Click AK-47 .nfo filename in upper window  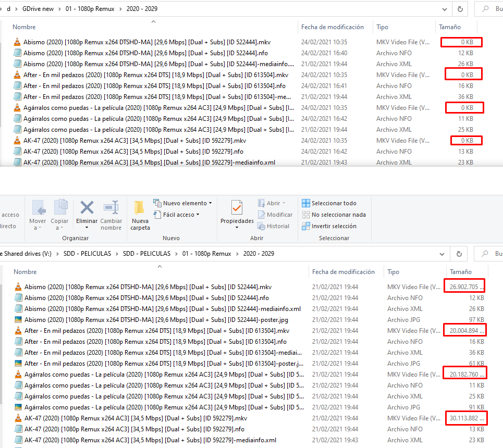(133, 152)
